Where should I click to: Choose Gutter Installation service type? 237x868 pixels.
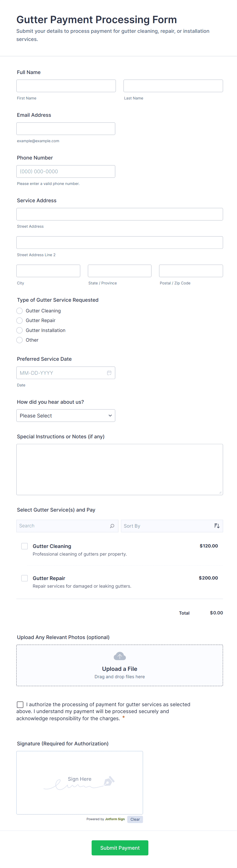click(x=20, y=330)
